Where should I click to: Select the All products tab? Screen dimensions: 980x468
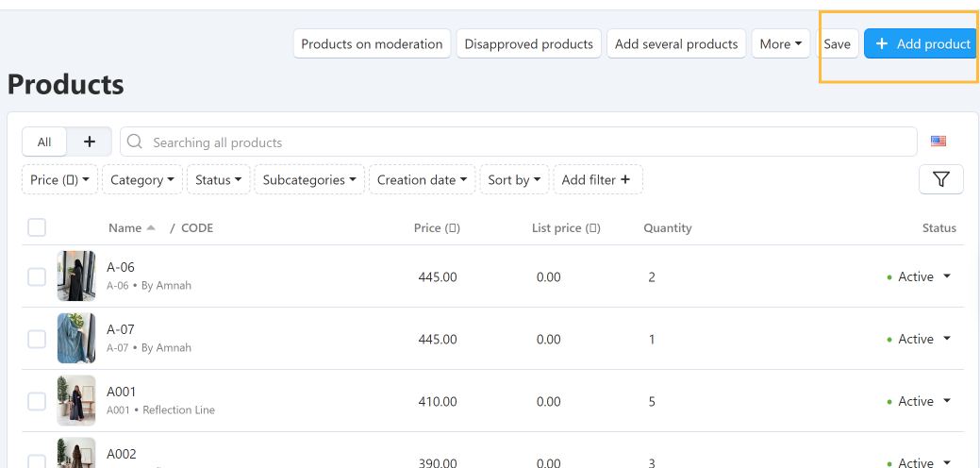(x=44, y=142)
